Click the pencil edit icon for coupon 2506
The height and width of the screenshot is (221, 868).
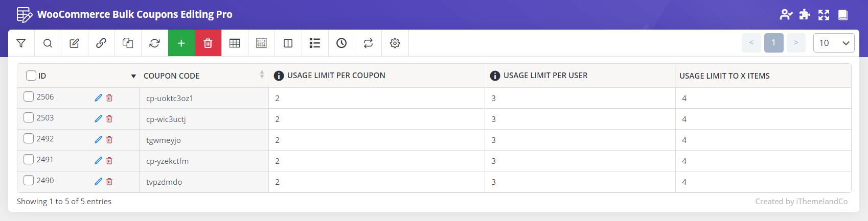coord(98,98)
